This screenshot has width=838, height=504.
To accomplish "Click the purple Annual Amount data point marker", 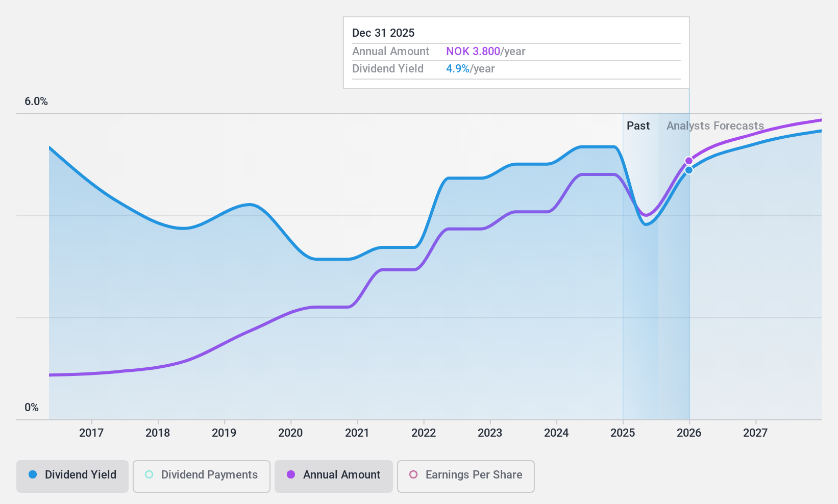I will 689,161.
